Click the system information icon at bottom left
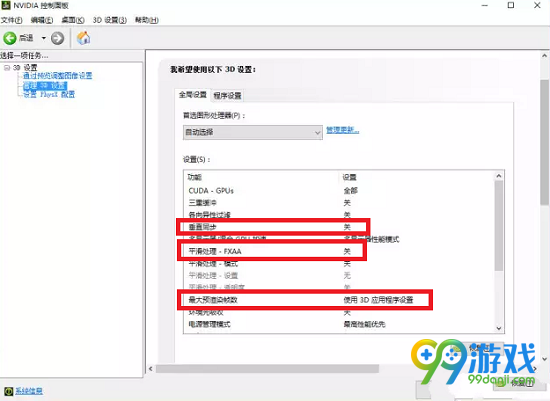 [8, 391]
